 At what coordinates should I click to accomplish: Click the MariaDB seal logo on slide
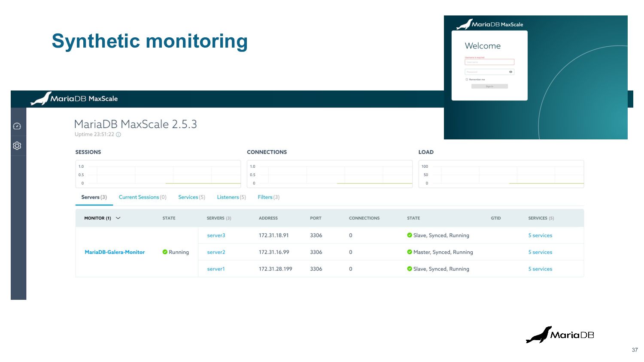pyautogui.click(x=560, y=335)
